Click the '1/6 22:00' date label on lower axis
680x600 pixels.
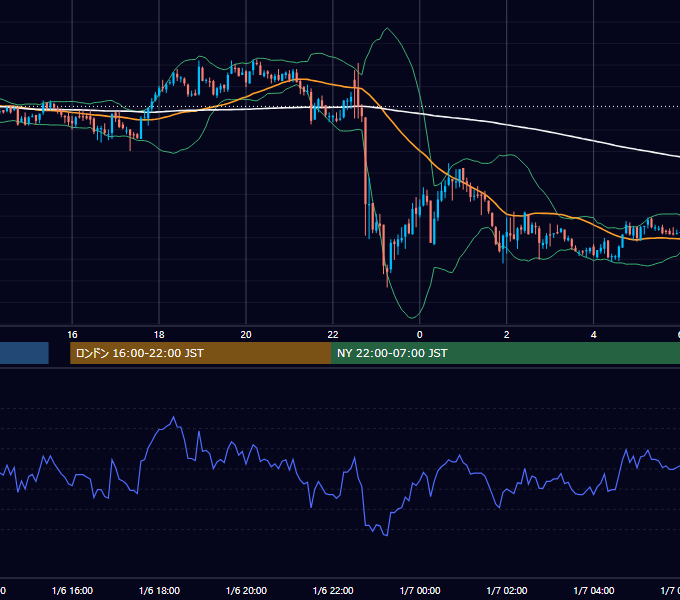pos(333,590)
